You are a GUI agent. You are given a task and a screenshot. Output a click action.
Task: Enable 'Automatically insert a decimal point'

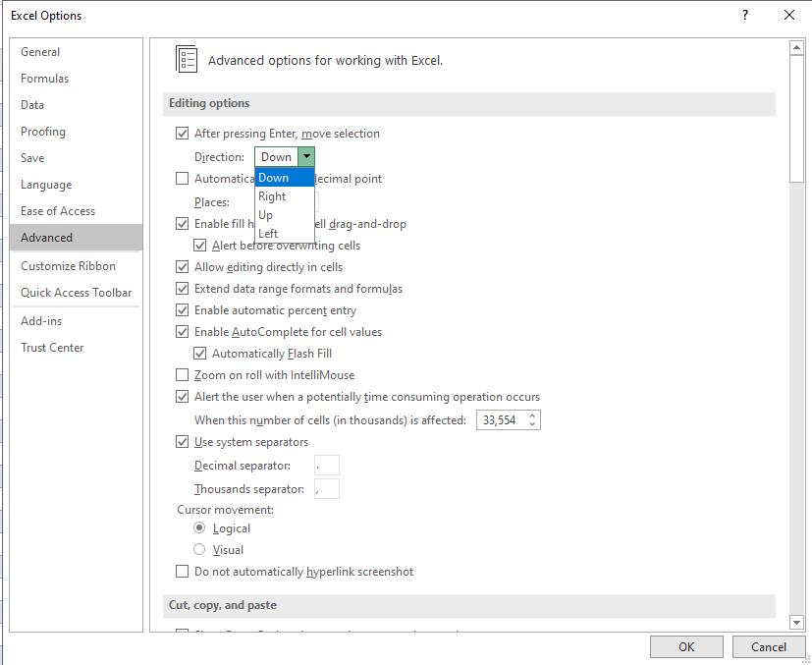click(x=182, y=178)
